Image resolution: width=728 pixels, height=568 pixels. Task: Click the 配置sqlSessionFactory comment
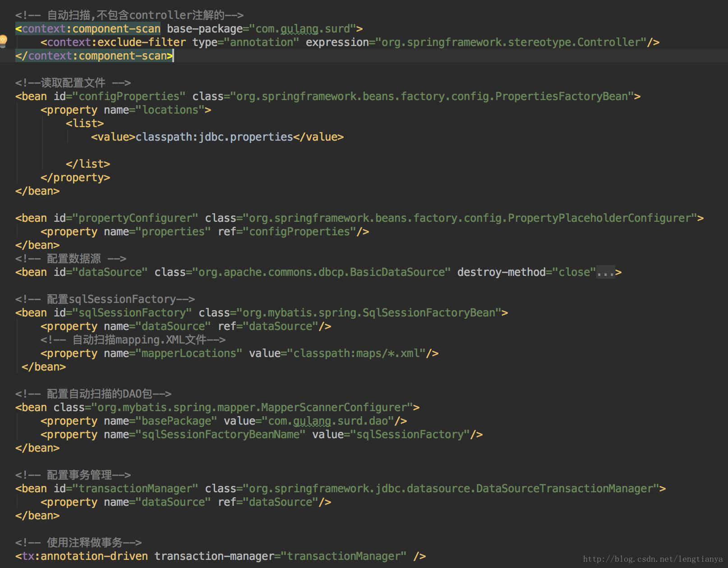coord(105,299)
